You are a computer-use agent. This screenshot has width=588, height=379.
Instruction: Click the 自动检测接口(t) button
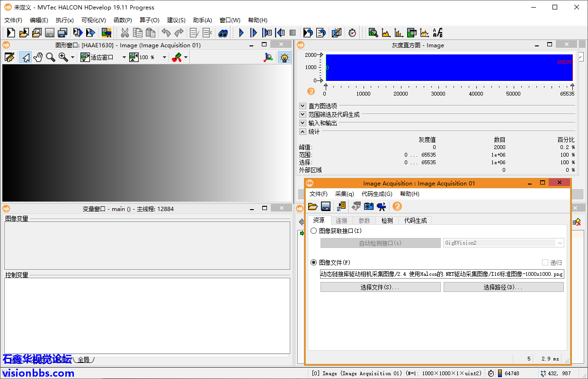pos(381,243)
